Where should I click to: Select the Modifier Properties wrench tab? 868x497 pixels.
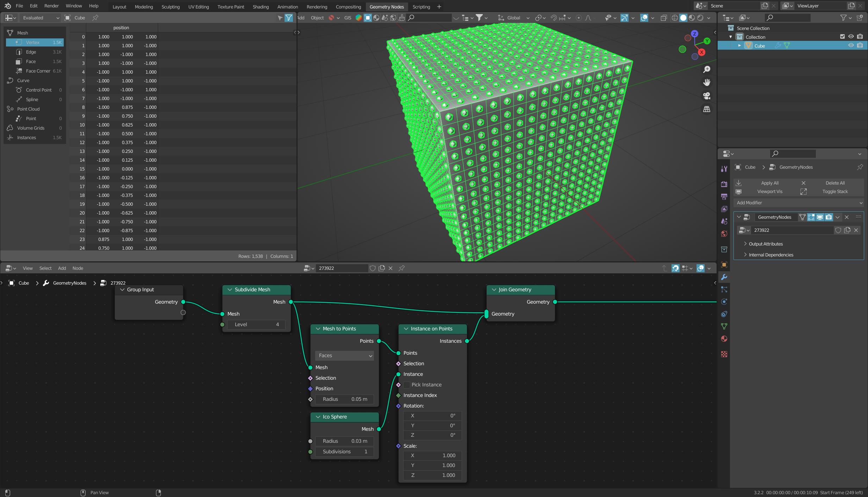[724, 277]
